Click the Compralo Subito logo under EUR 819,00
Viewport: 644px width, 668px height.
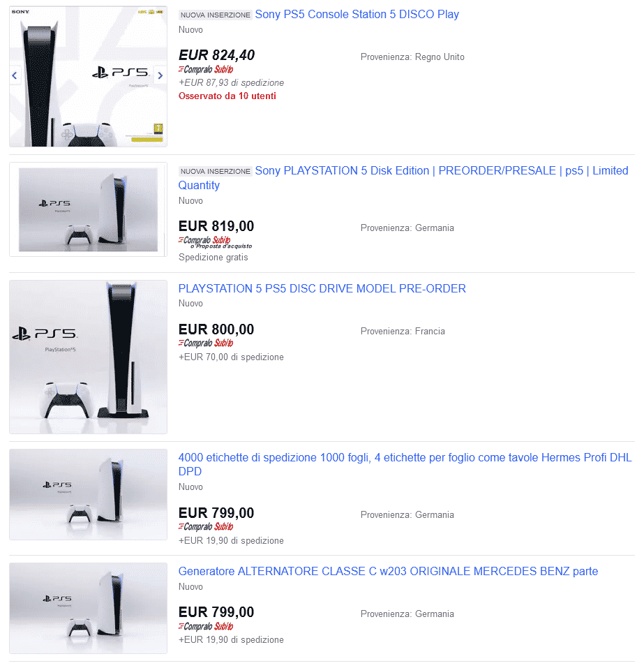205,240
